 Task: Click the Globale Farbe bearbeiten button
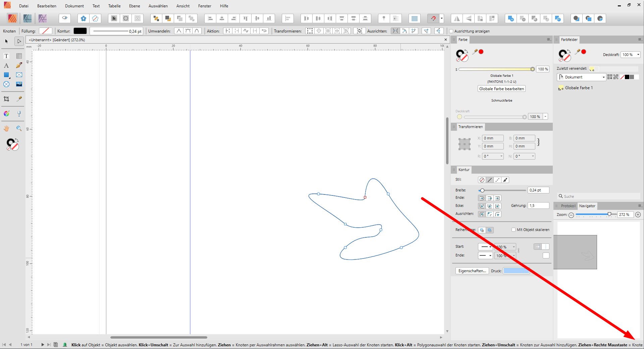tap(501, 89)
